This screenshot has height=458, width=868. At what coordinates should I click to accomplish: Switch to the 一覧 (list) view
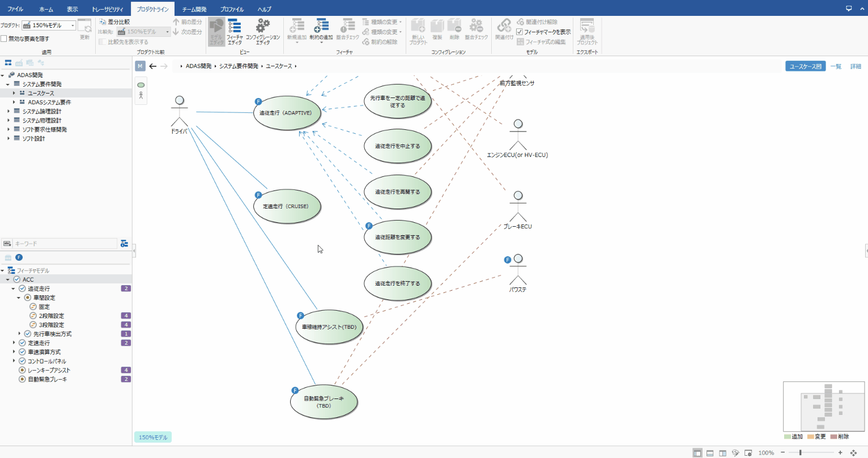pos(836,66)
